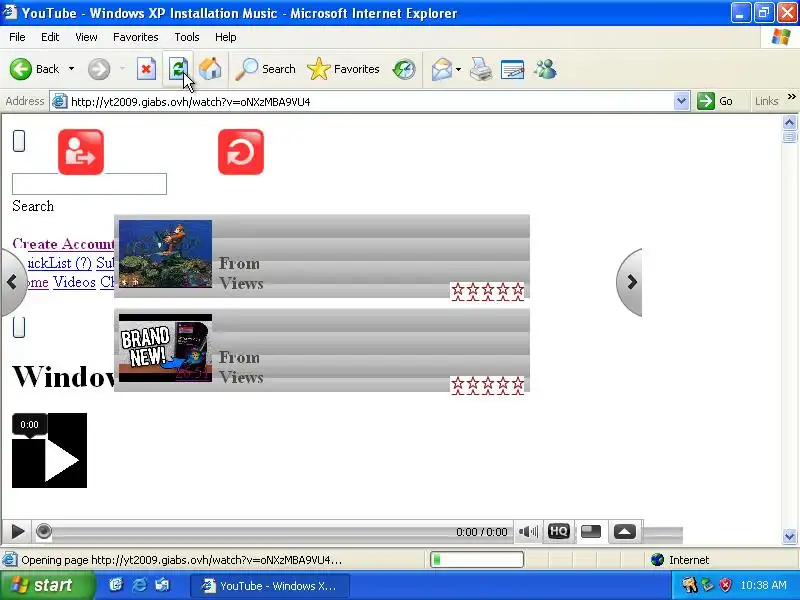Expand the Mail dropdown arrow
800x600 pixels.
[458, 69]
